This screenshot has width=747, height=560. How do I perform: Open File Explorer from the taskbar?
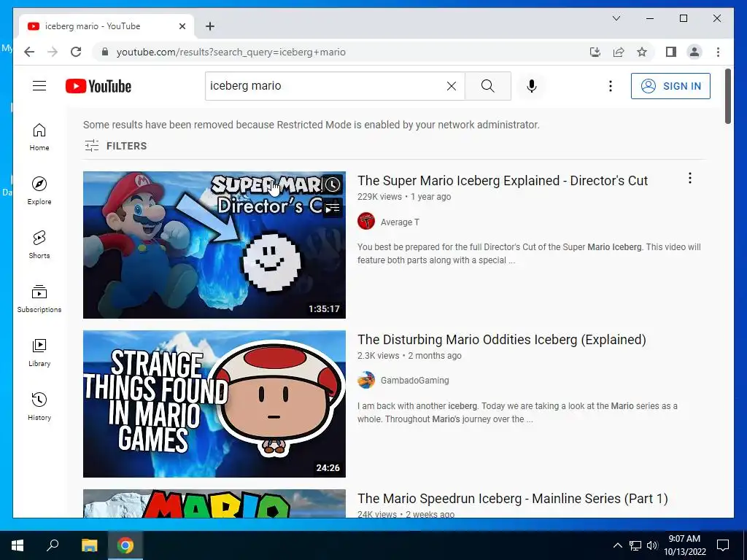(x=89, y=545)
